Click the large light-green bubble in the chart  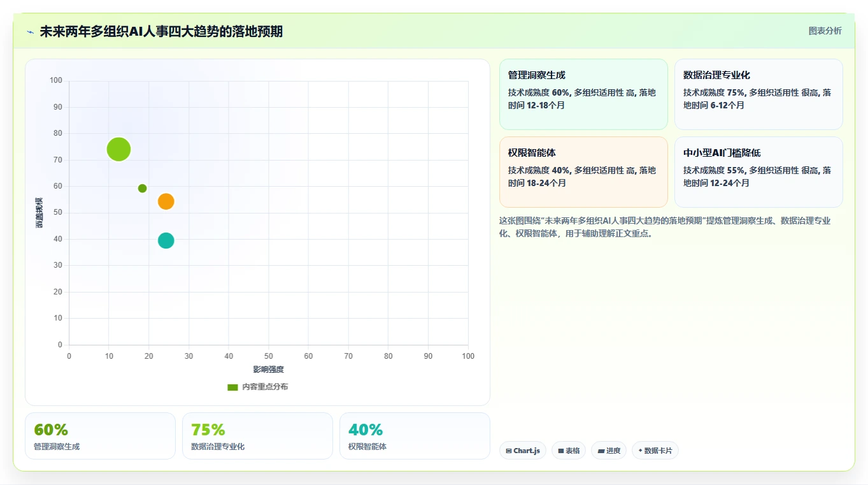[x=118, y=150]
